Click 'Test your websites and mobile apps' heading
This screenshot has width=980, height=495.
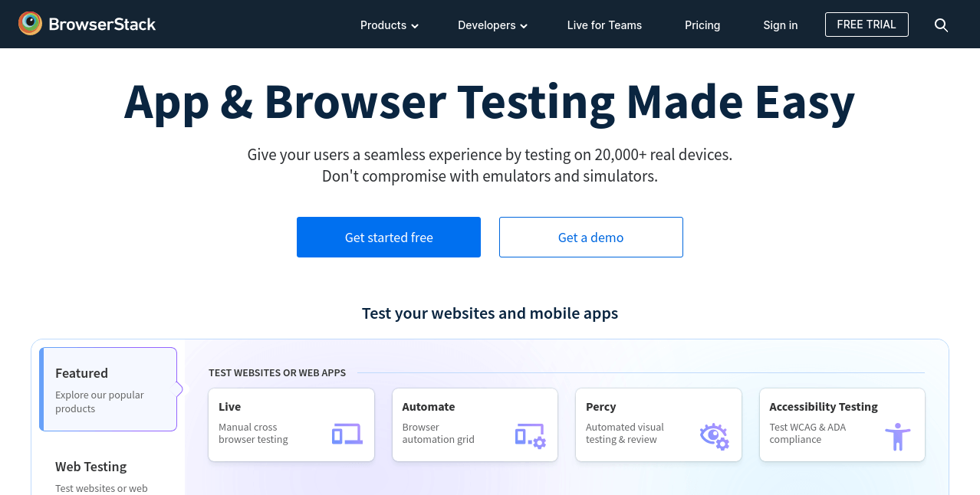(490, 313)
